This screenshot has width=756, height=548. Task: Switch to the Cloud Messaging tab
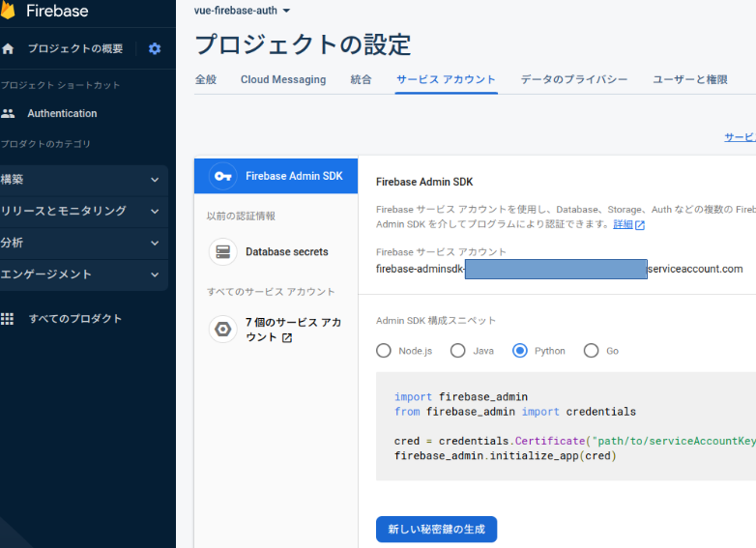pos(283,79)
